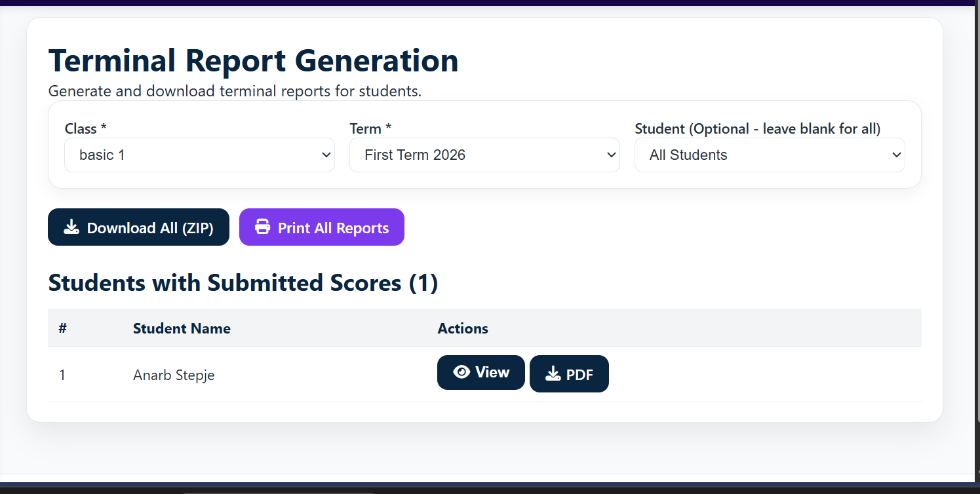
Task: Click the printer icon on Print All Reports
Action: 262,227
